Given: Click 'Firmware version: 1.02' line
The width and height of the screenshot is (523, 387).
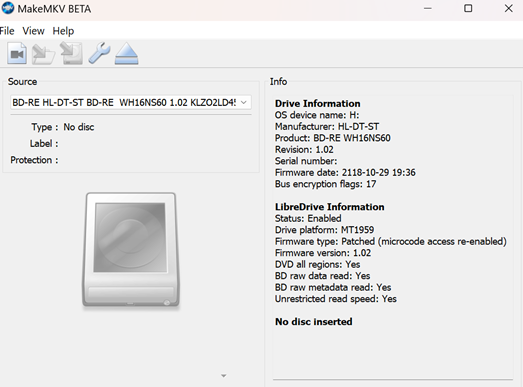Looking at the screenshot, I should pyautogui.click(x=323, y=253).
